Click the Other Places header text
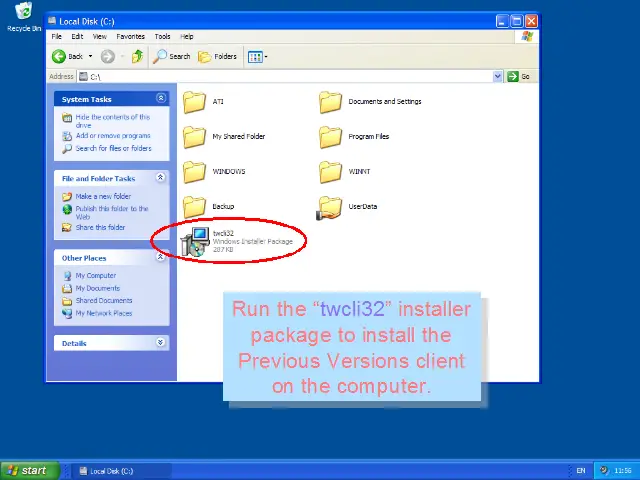This screenshot has width=640, height=480. point(84,258)
